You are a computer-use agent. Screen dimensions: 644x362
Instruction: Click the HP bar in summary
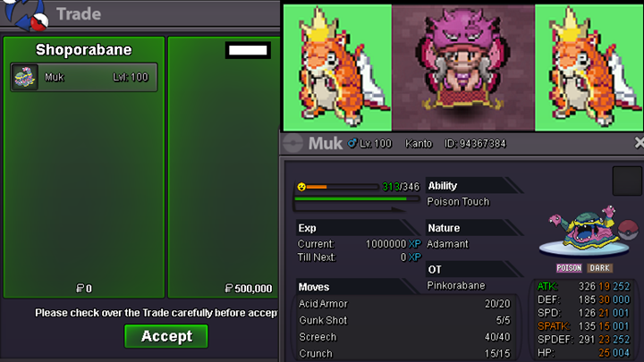click(357, 198)
